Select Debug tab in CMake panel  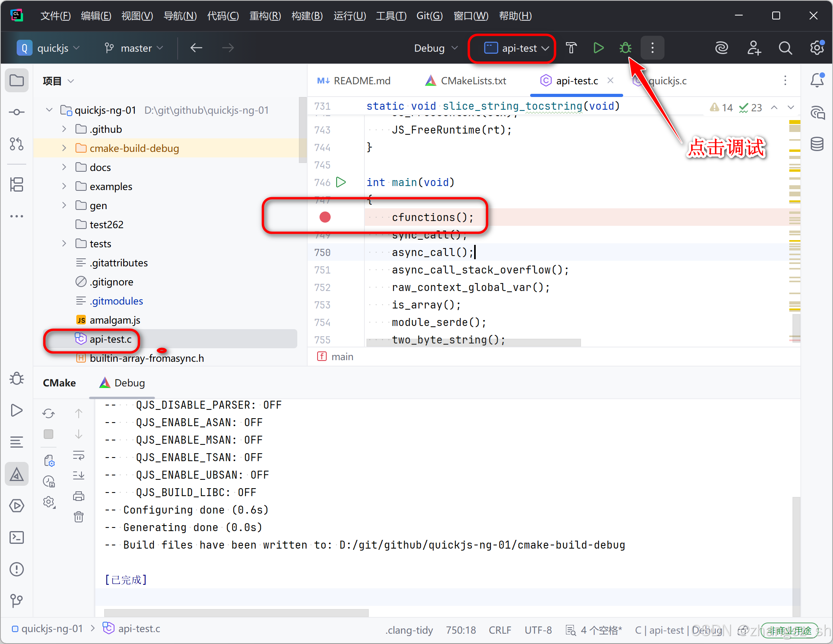(122, 383)
